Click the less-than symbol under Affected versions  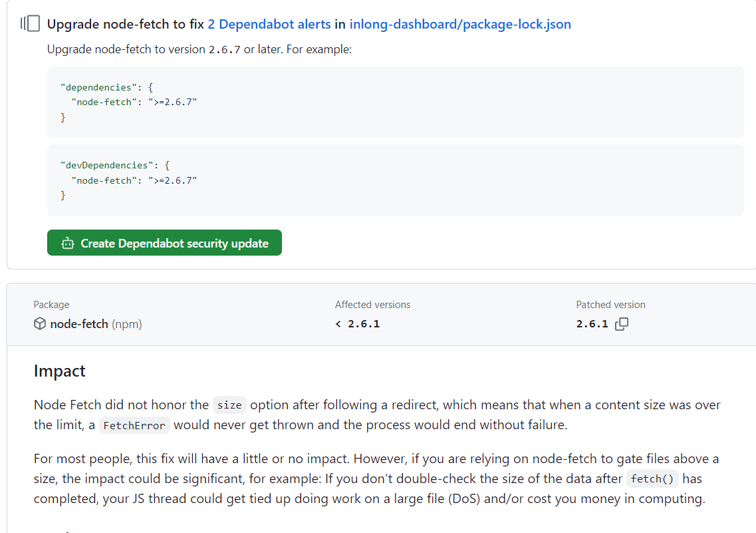click(338, 324)
